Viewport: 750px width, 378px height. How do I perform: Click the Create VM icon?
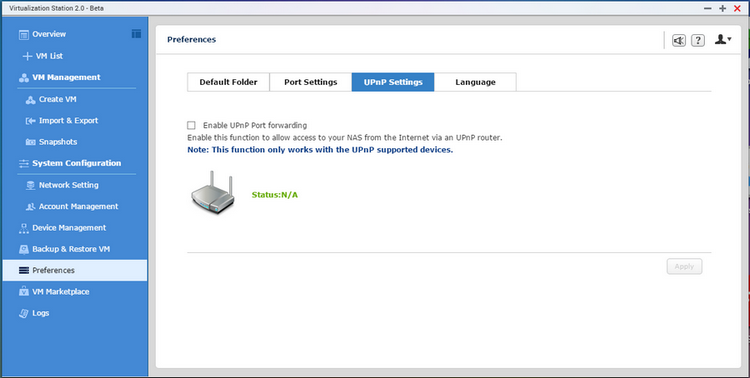[x=30, y=100]
